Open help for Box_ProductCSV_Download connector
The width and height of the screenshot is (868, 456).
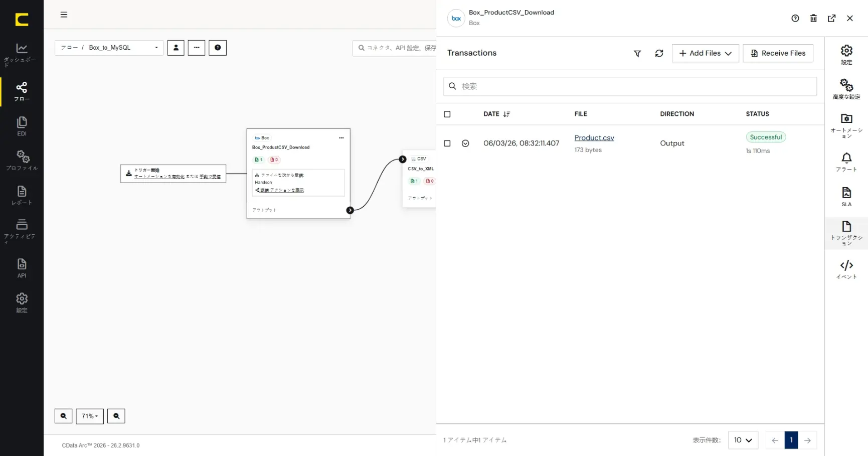click(795, 18)
